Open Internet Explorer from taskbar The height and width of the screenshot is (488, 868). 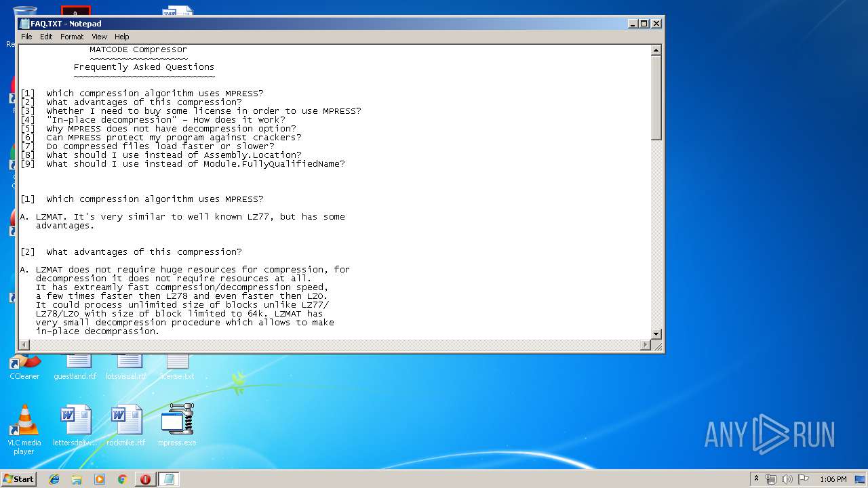54,479
